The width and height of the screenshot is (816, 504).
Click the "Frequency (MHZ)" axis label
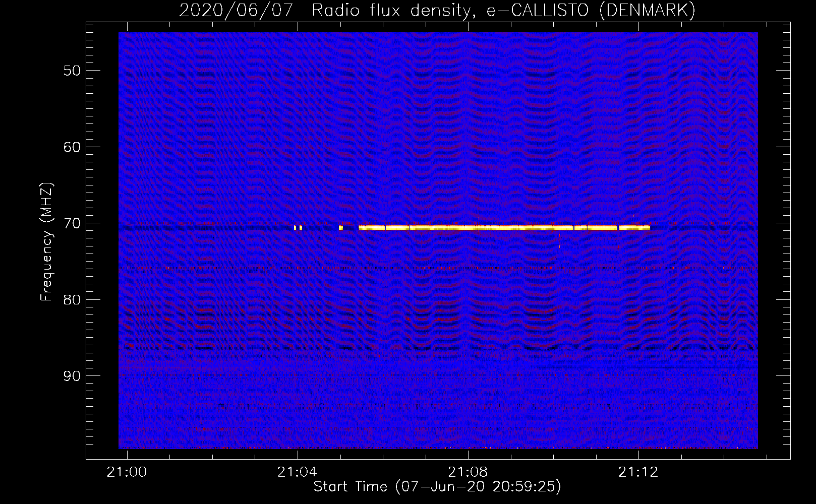coord(46,242)
